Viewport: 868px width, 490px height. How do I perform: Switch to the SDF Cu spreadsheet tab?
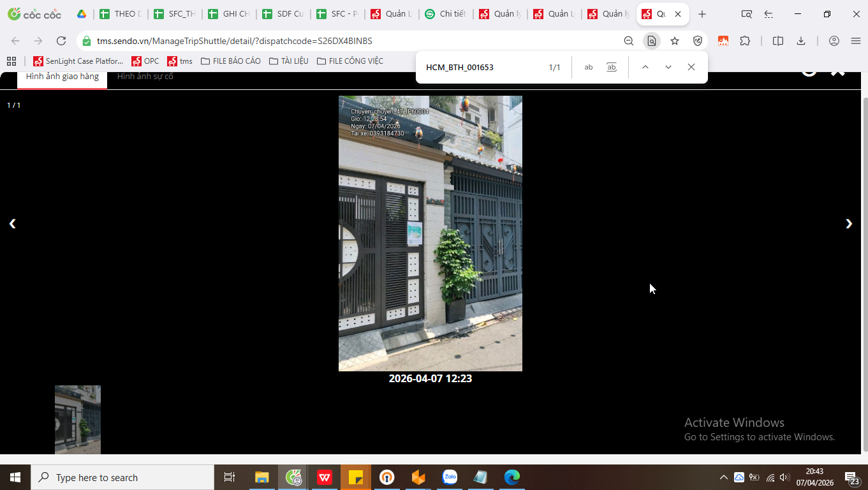pyautogui.click(x=283, y=14)
